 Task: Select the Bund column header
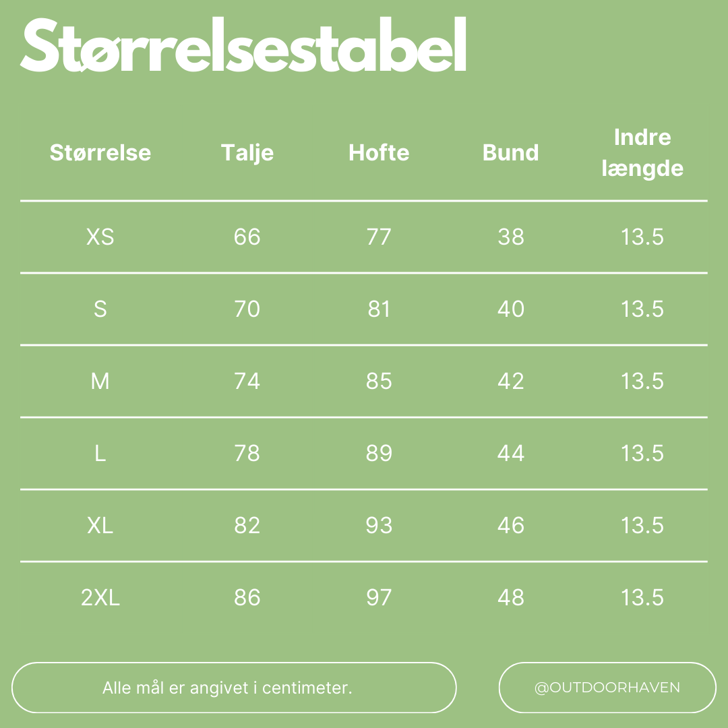511,152
